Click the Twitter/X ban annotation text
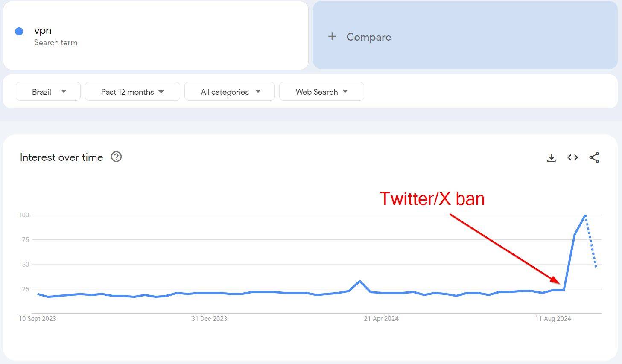 point(432,199)
